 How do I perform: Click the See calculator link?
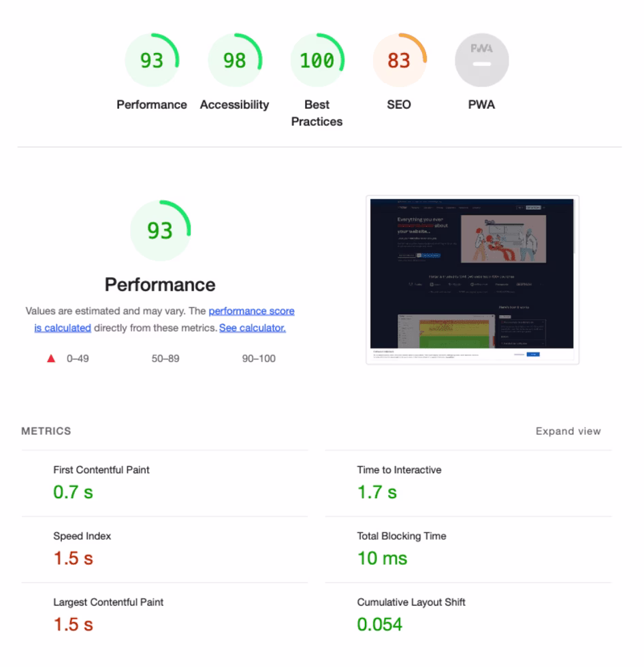click(252, 327)
